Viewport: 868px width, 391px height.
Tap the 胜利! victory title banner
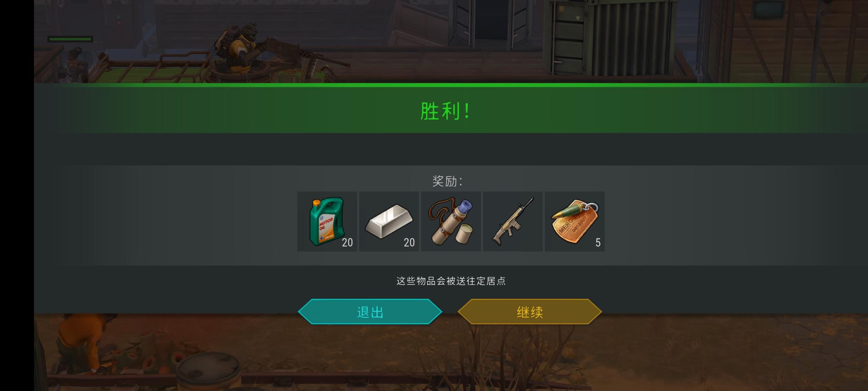click(x=446, y=111)
